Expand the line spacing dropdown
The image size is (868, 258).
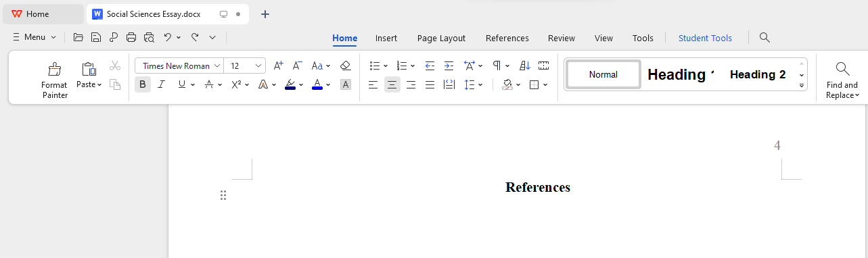[480, 84]
